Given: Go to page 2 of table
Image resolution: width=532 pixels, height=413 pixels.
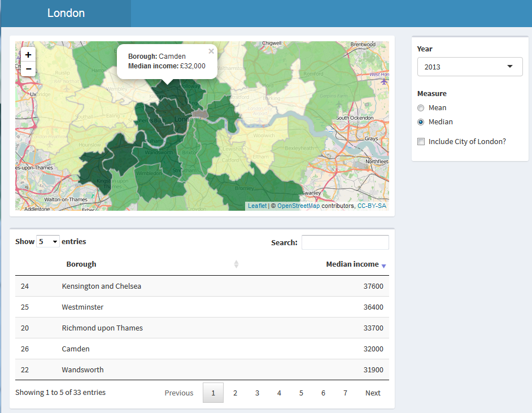Looking at the screenshot, I should coord(235,393).
